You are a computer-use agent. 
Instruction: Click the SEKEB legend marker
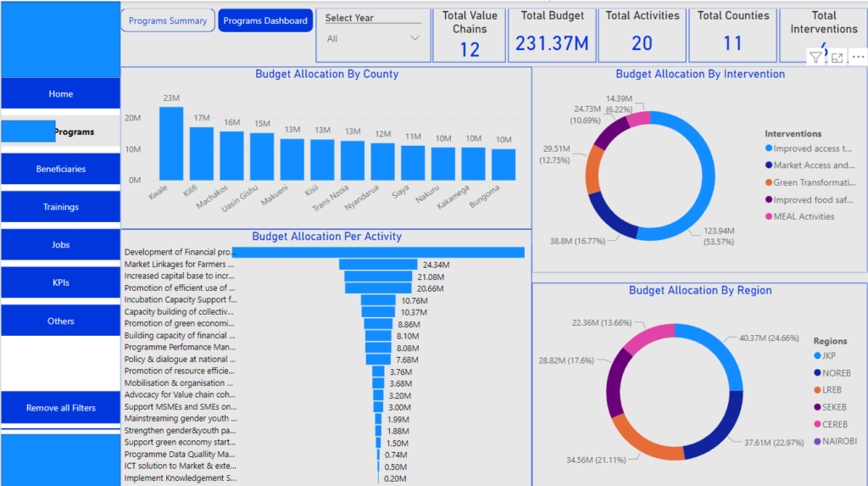(817, 407)
